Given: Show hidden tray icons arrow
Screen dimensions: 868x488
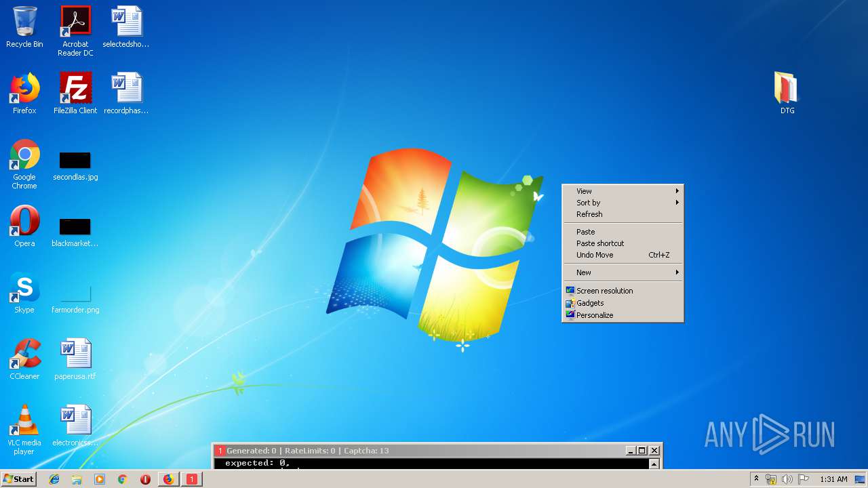Looking at the screenshot, I should point(756,479).
